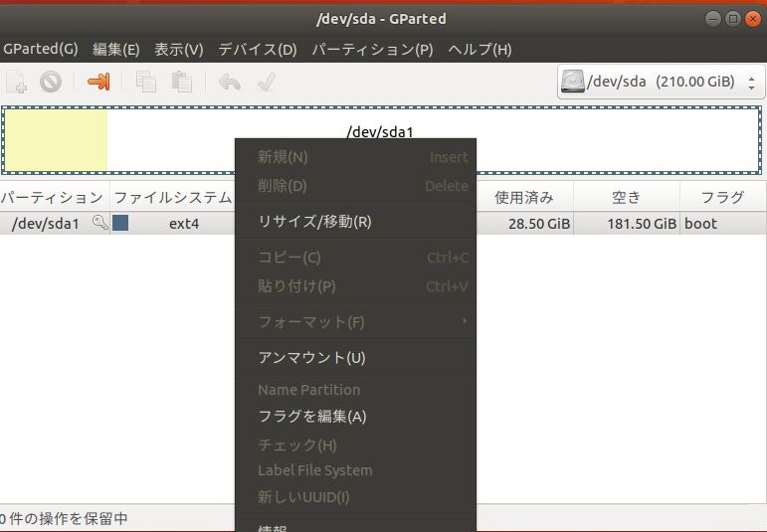
Task: Click the ext4 filesystem cell
Action: [x=184, y=224]
